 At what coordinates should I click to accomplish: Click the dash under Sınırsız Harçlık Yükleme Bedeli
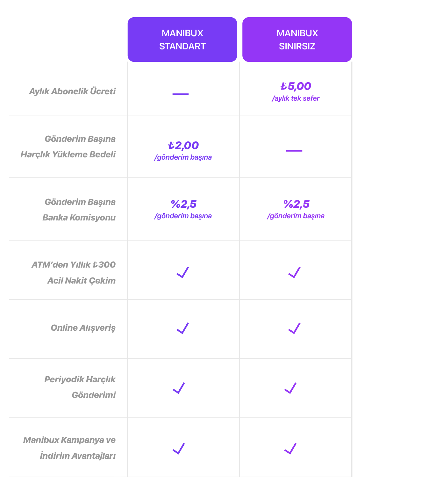click(x=294, y=150)
